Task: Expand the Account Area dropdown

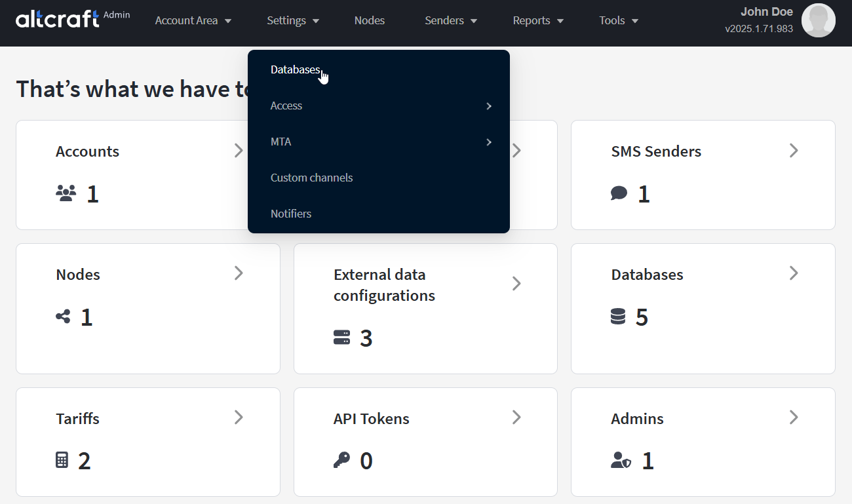Action: pyautogui.click(x=193, y=20)
